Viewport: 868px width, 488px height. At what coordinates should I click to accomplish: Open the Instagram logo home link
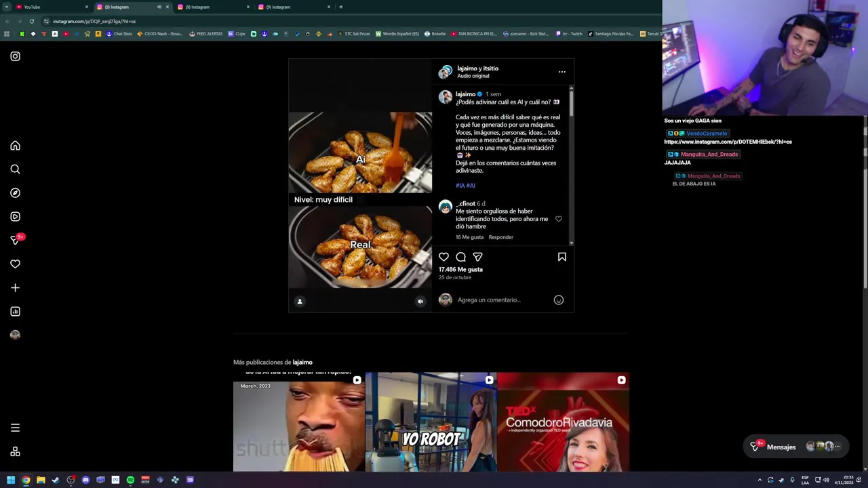(15, 56)
